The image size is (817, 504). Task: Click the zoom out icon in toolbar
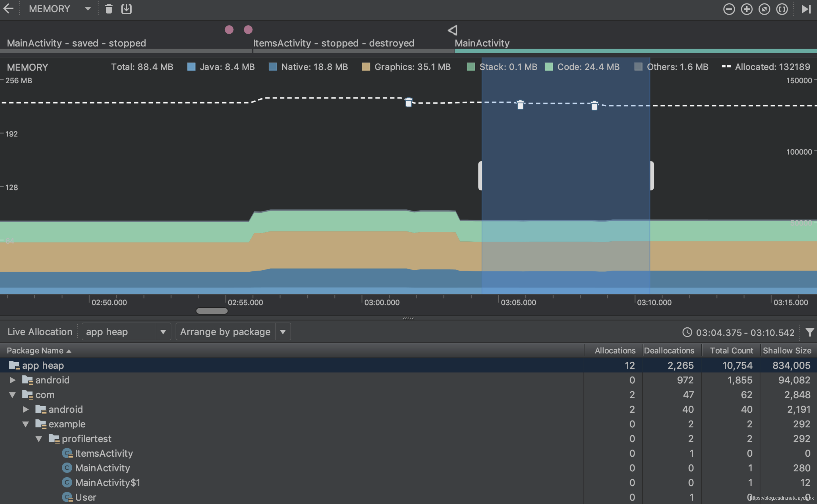tap(729, 9)
